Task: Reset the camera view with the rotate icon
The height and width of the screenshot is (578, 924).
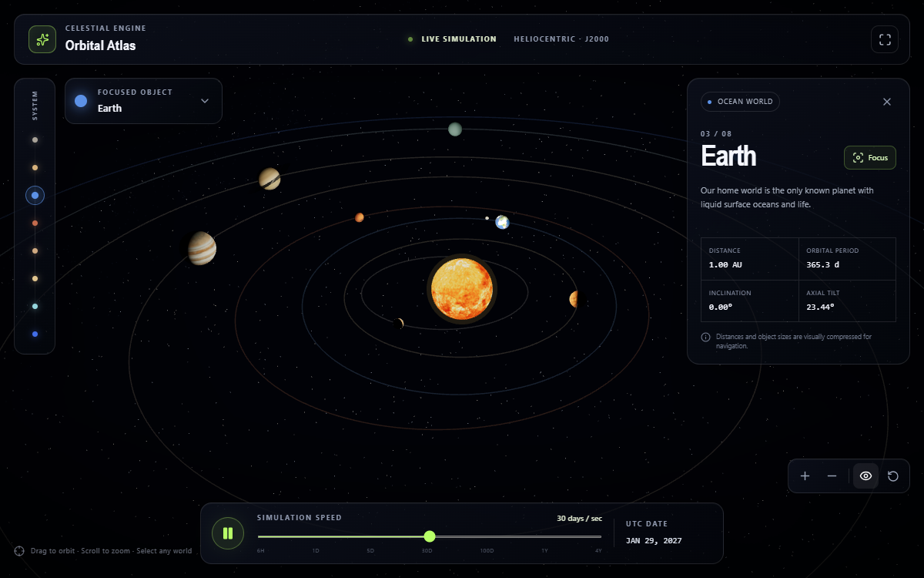Action: 893,476
